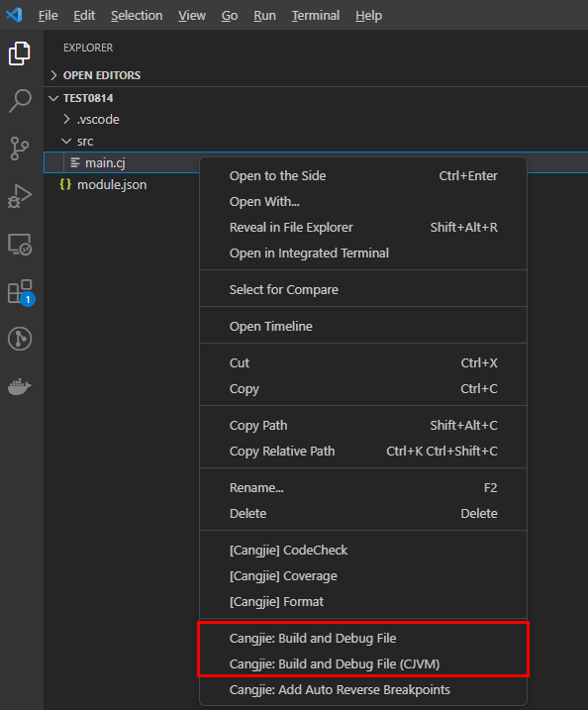Image resolution: width=588 pixels, height=710 pixels.
Task: Select Cut from context menu
Action: tap(363, 363)
